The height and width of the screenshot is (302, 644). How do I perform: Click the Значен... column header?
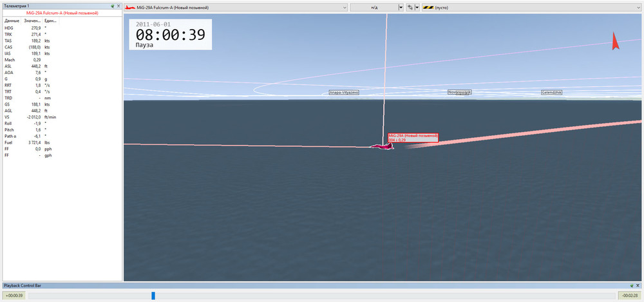[32, 21]
